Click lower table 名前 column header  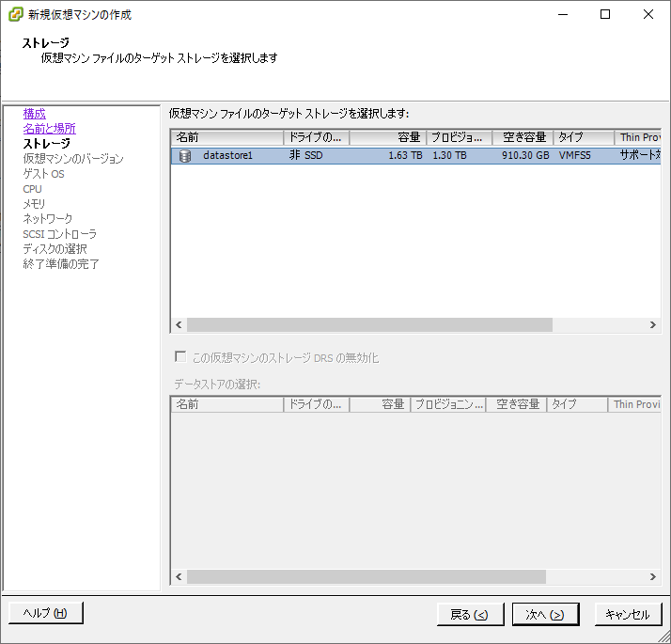227,404
